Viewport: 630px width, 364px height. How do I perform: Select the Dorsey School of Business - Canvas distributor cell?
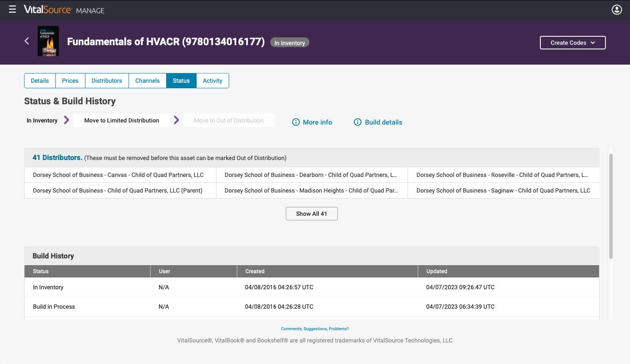click(120, 175)
